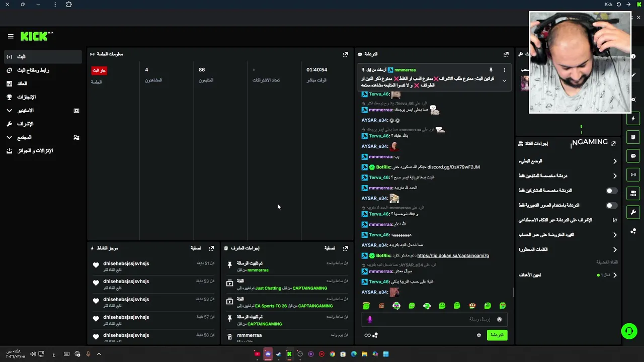Expand slow mode option (الوضع البطيء)
Image resolution: width=644 pixels, height=362 pixels.
[568, 161]
